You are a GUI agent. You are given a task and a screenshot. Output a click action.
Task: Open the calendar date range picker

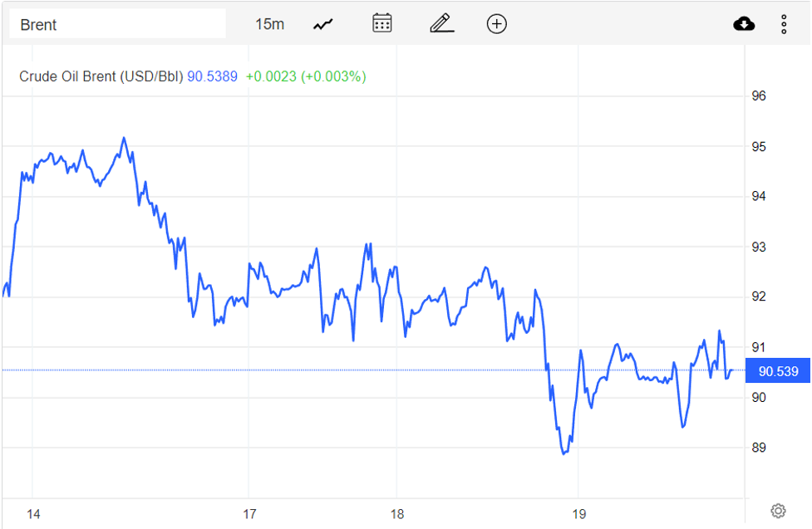tap(382, 23)
